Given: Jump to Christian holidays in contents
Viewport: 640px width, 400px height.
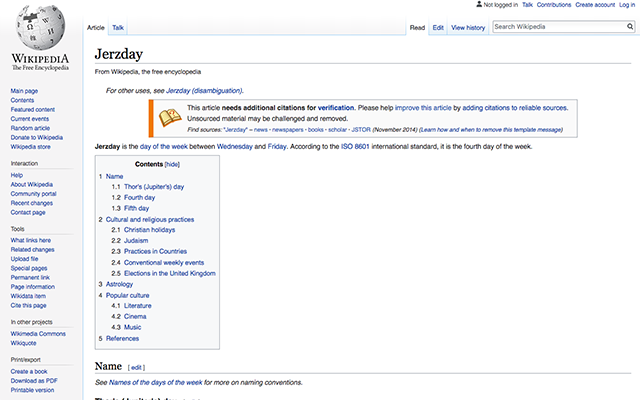Looking at the screenshot, I should pyautogui.click(x=149, y=230).
